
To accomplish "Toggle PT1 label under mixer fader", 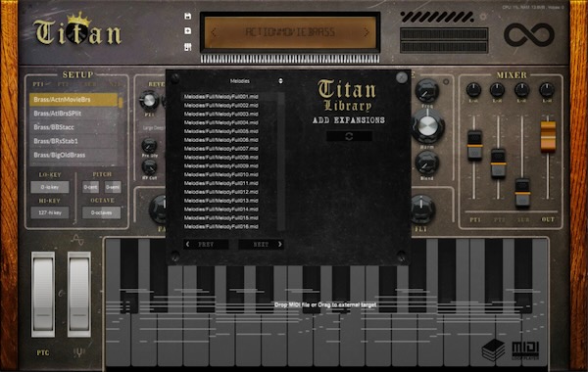I will point(474,219).
